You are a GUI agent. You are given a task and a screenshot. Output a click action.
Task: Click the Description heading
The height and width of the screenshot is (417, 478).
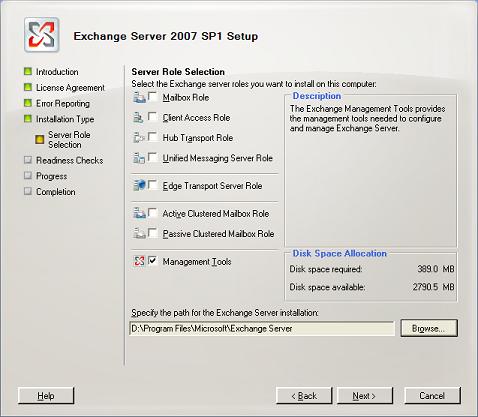tap(317, 96)
